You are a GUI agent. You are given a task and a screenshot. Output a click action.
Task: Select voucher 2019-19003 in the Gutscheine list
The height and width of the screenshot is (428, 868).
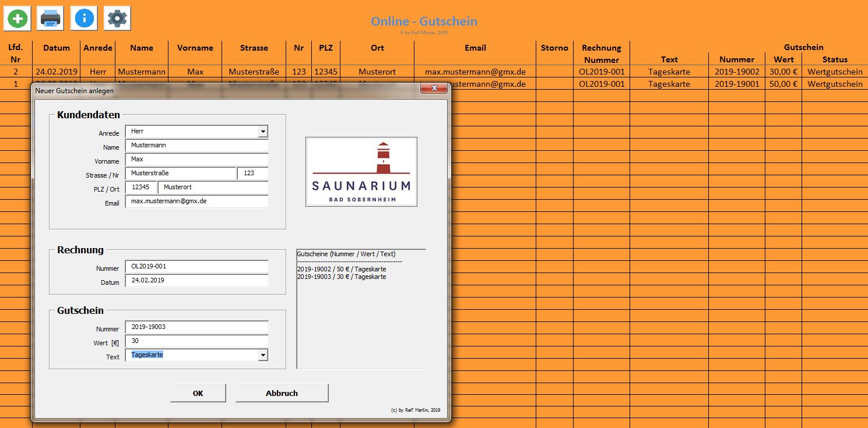tap(341, 277)
